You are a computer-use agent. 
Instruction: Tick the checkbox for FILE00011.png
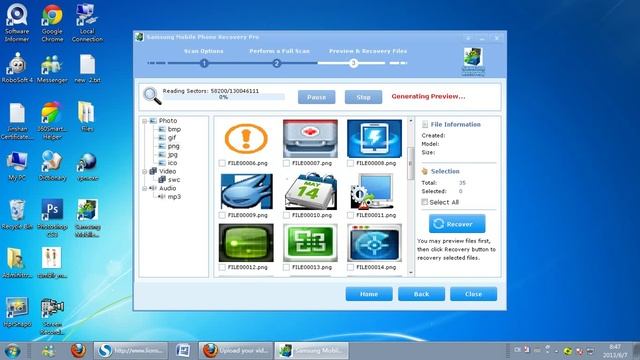[x=350, y=215]
